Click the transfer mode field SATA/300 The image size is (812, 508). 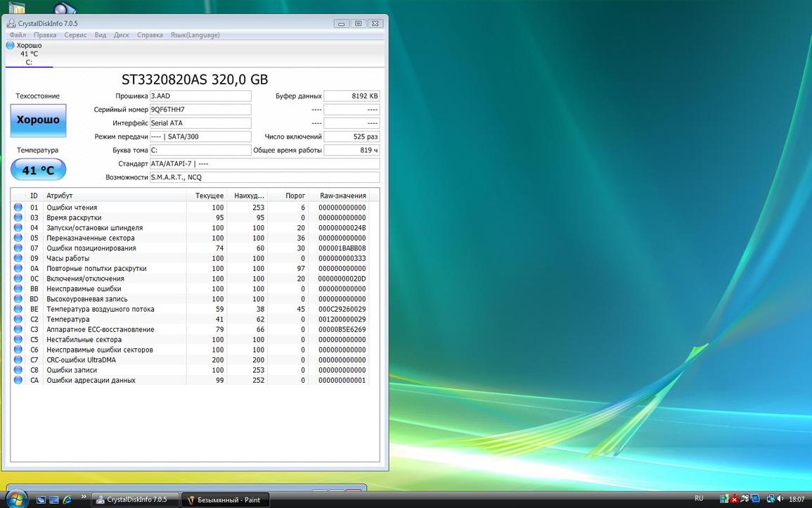[200, 136]
